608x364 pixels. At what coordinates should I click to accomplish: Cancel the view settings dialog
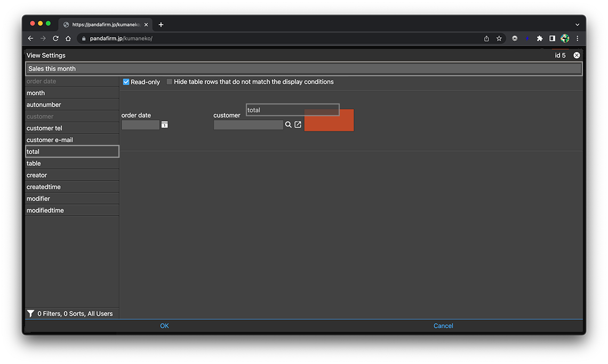click(443, 326)
